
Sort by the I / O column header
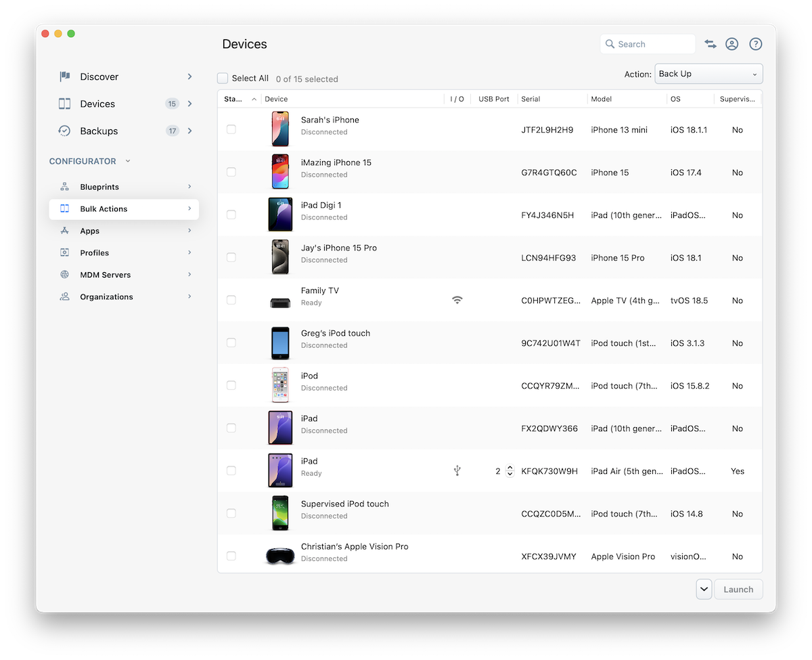[x=457, y=99]
